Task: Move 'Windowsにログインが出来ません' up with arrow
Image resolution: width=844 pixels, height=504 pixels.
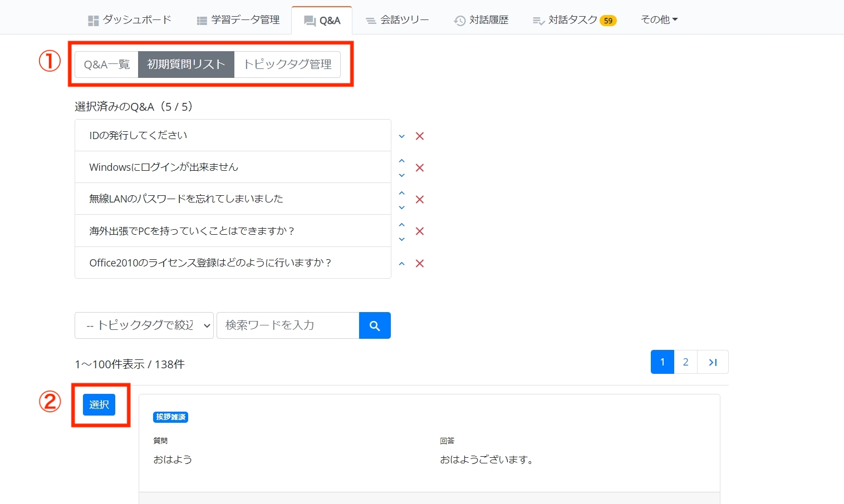Action: (401, 161)
